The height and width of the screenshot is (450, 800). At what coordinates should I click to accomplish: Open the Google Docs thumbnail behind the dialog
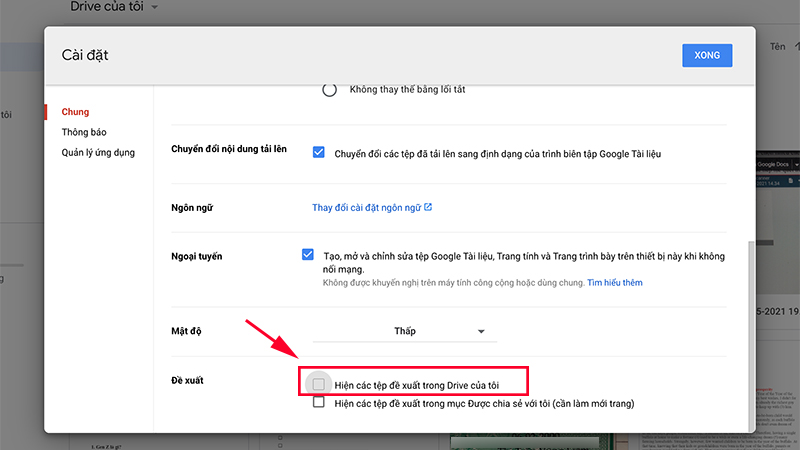(x=778, y=222)
